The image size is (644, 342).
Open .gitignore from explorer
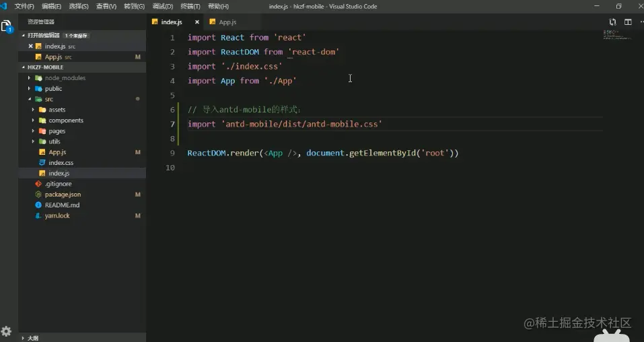click(82, 184)
